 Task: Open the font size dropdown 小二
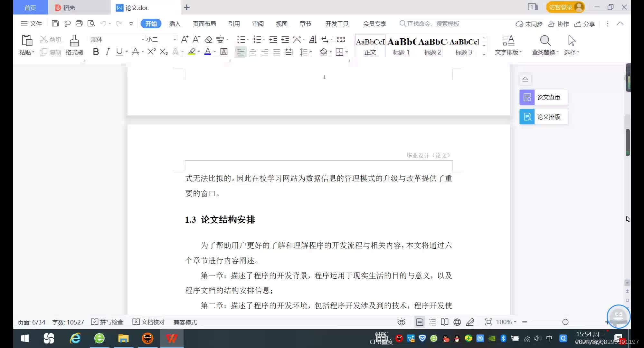[x=175, y=39]
